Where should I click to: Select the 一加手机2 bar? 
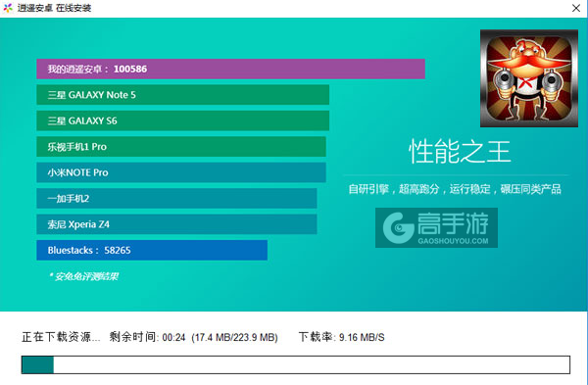click(x=176, y=198)
